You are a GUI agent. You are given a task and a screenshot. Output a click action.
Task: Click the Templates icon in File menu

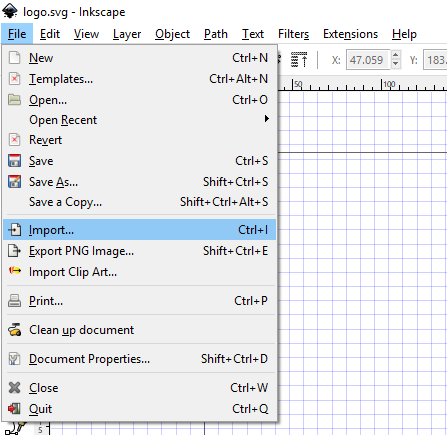pyautogui.click(x=14, y=79)
